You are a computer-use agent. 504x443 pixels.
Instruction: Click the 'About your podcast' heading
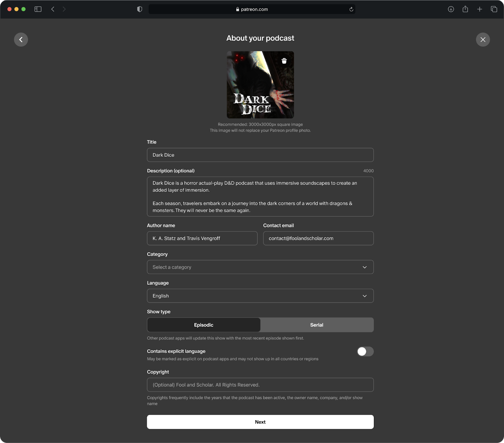click(x=260, y=38)
